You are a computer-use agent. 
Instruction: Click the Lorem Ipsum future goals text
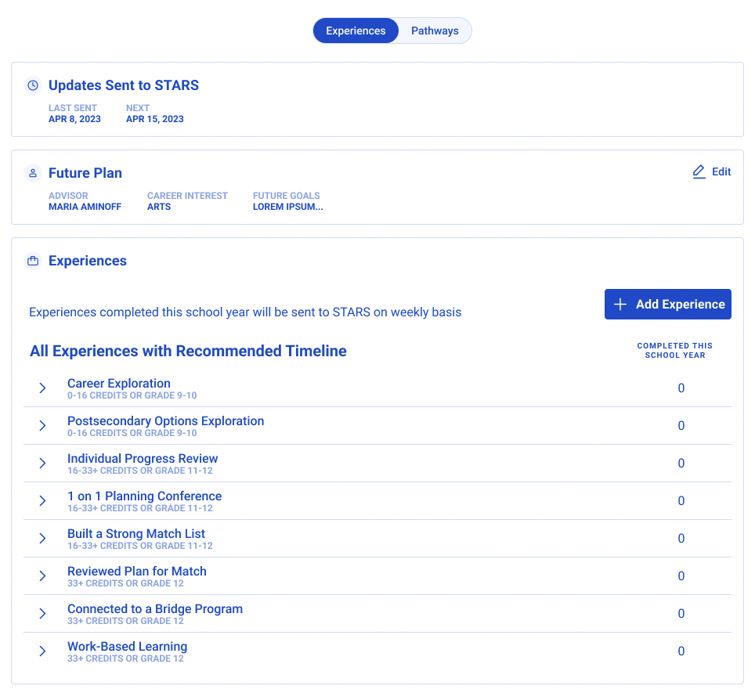pos(287,207)
